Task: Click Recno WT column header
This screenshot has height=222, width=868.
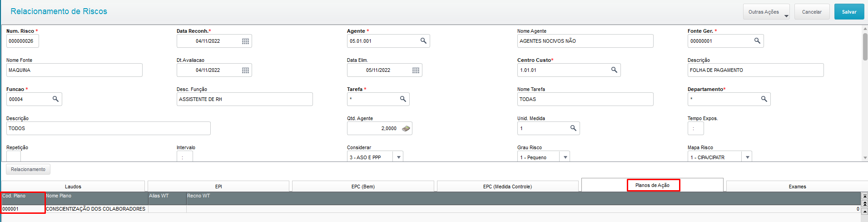Action: click(x=523, y=198)
